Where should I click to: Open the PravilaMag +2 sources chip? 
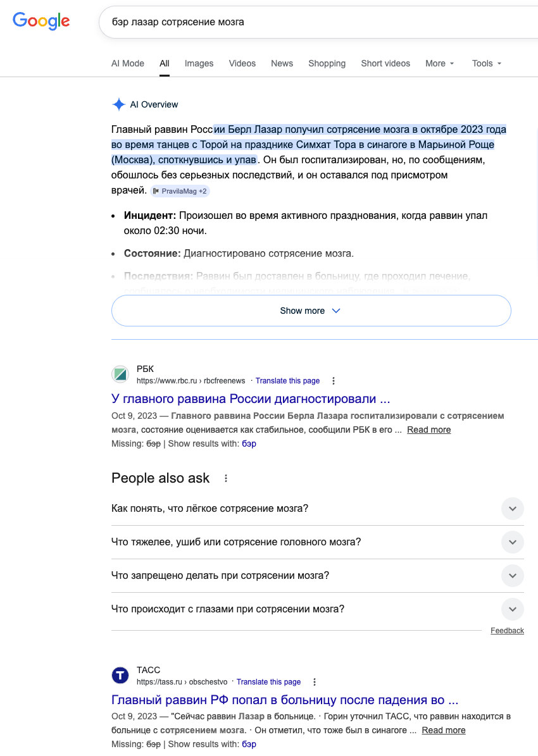click(x=180, y=191)
